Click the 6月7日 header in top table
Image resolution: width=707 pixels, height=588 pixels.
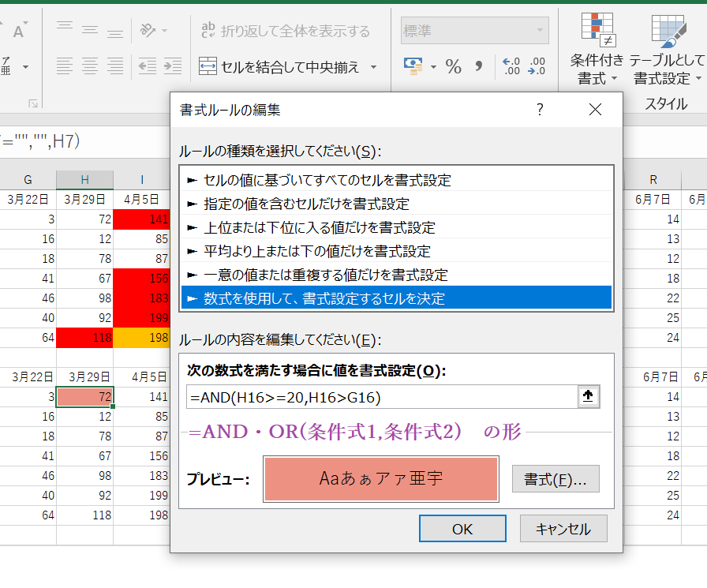point(653,200)
